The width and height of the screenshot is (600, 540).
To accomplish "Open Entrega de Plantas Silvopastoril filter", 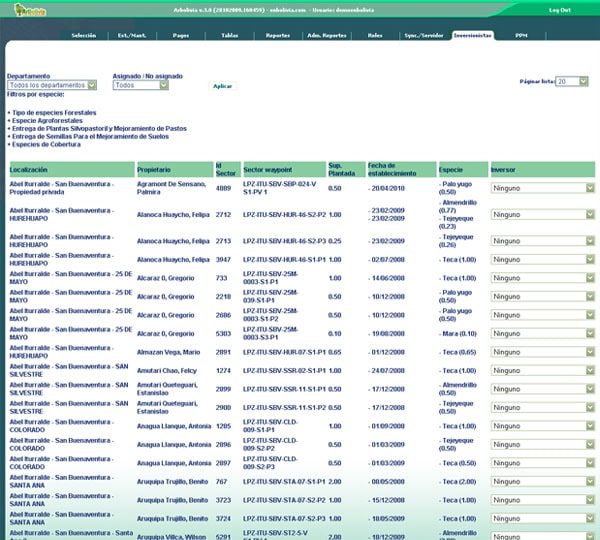I will (x=99, y=129).
